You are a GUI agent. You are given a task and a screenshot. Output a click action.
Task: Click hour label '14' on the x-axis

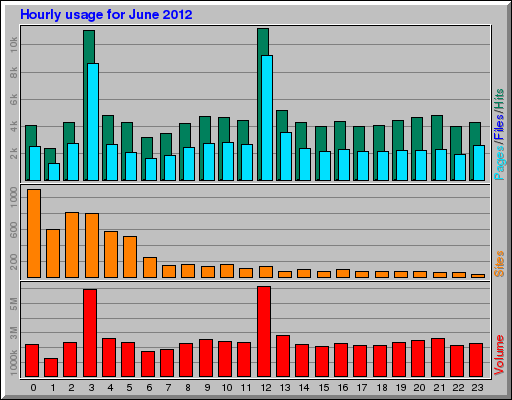pyautogui.click(x=304, y=388)
